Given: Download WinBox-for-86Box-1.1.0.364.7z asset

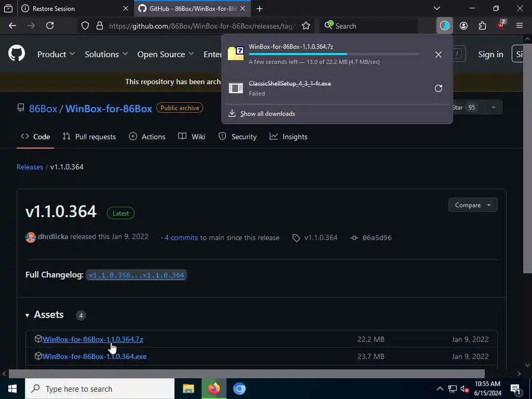Looking at the screenshot, I should click(93, 339).
